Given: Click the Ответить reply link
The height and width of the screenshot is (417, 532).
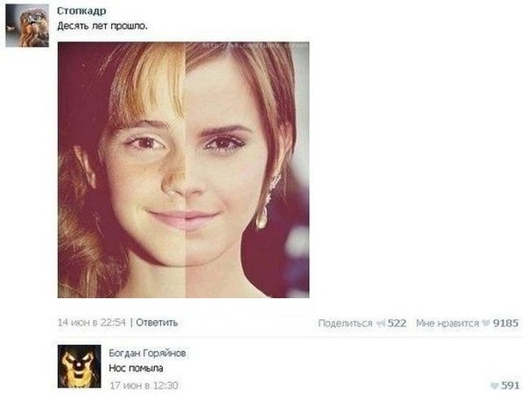Looking at the screenshot, I should [x=157, y=323].
